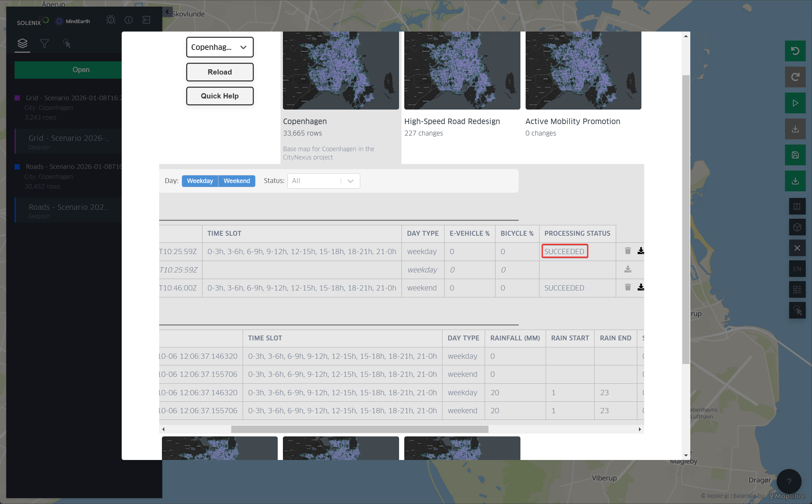Click the purple Grid layer color swatch
This screenshot has height=504, width=812.
(x=17, y=98)
